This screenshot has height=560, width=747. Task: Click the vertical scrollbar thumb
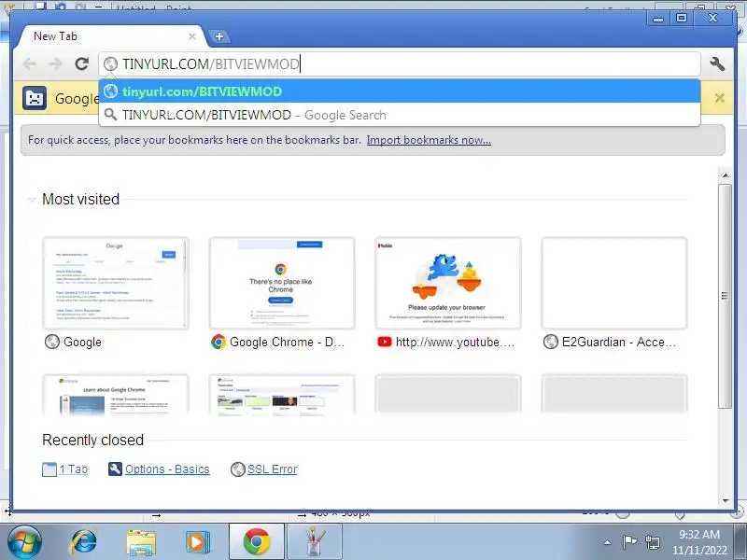pyautogui.click(x=726, y=296)
